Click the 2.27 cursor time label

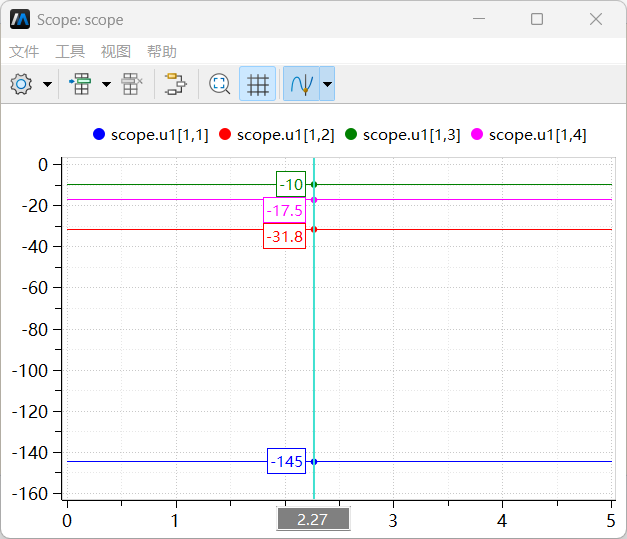pos(313,519)
